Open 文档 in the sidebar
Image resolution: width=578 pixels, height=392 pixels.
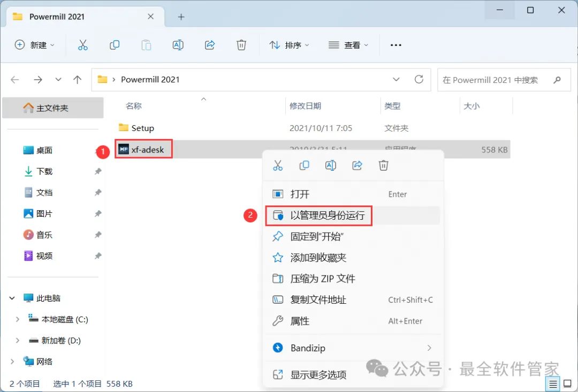pyautogui.click(x=44, y=193)
